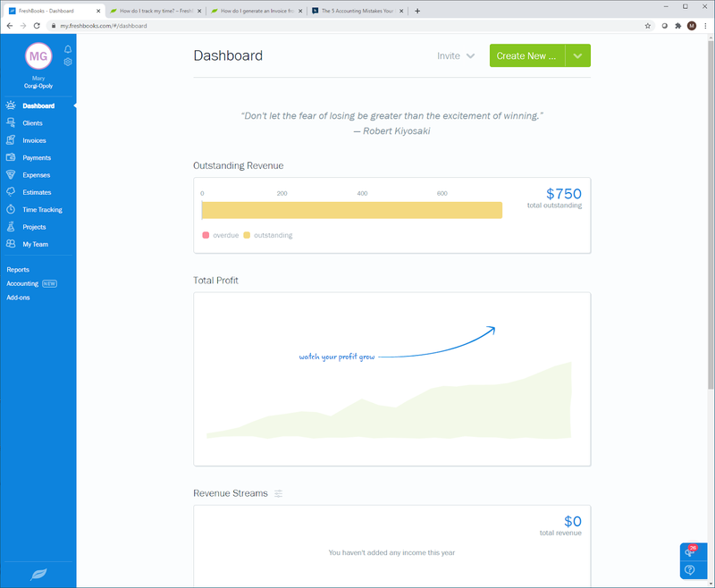Open a new browser tab
The width and height of the screenshot is (715, 588).
coord(417,11)
